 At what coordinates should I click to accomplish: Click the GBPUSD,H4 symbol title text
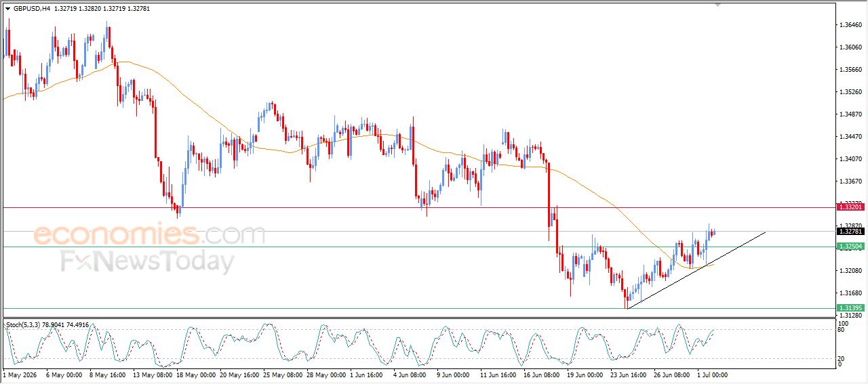tap(32, 9)
